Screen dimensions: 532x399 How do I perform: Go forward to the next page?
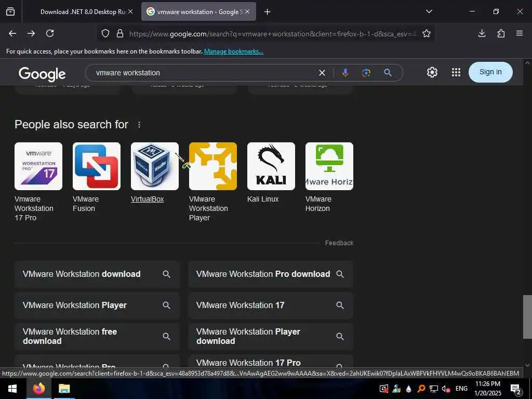pyautogui.click(x=31, y=33)
